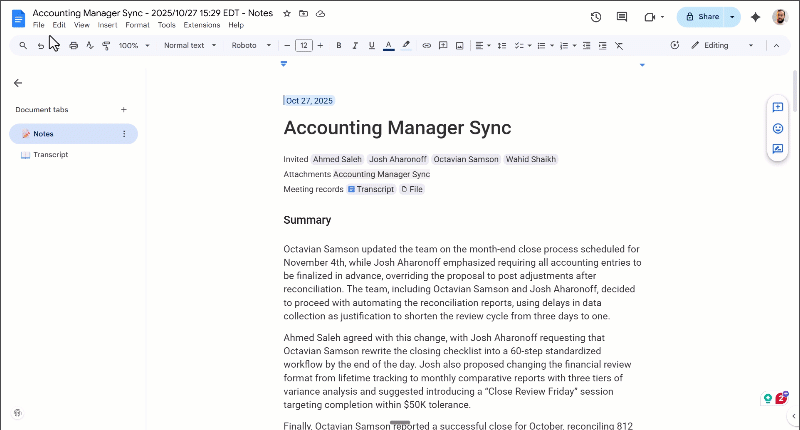Toggle underline formatting
This screenshot has width=800, height=430.
click(371, 45)
